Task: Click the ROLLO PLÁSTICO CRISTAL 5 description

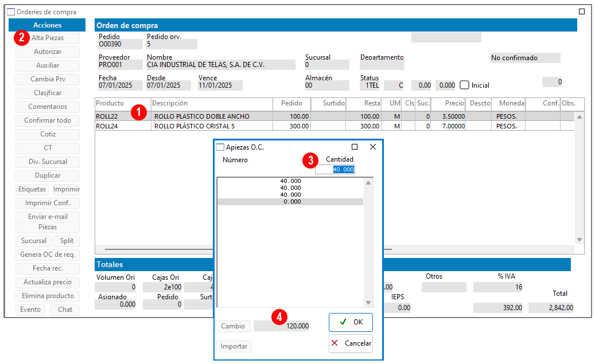Action: coord(195,126)
